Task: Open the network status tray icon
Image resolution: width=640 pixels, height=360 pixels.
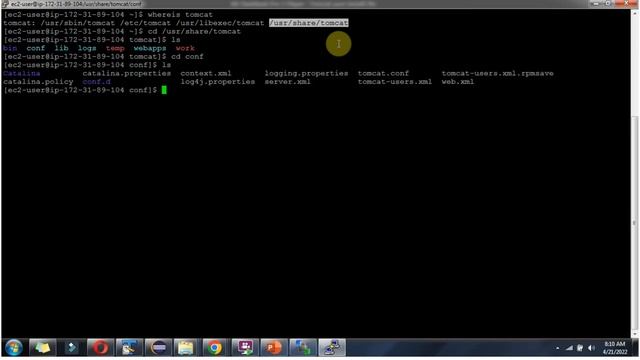Action: point(569,348)
